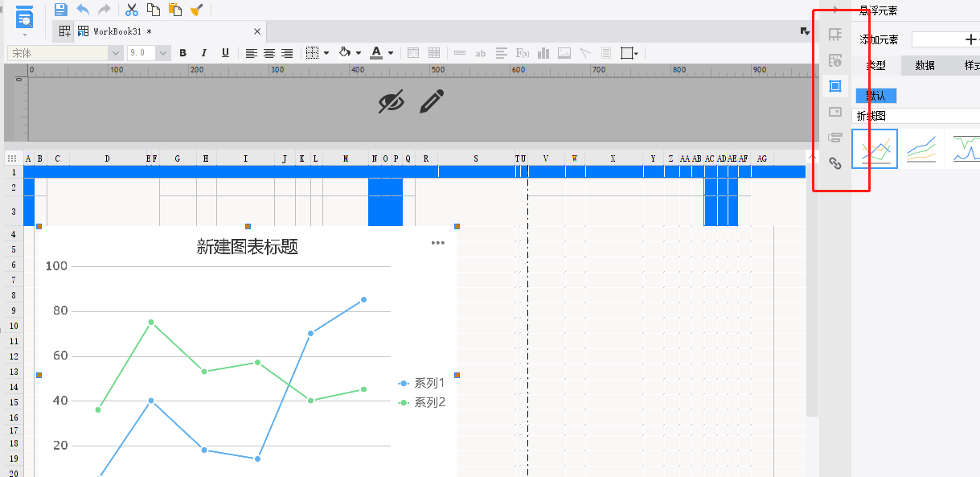Toggle 系列1 legend entry in the chart
This screenshot has height=477, width=980.
coord(422,383)
